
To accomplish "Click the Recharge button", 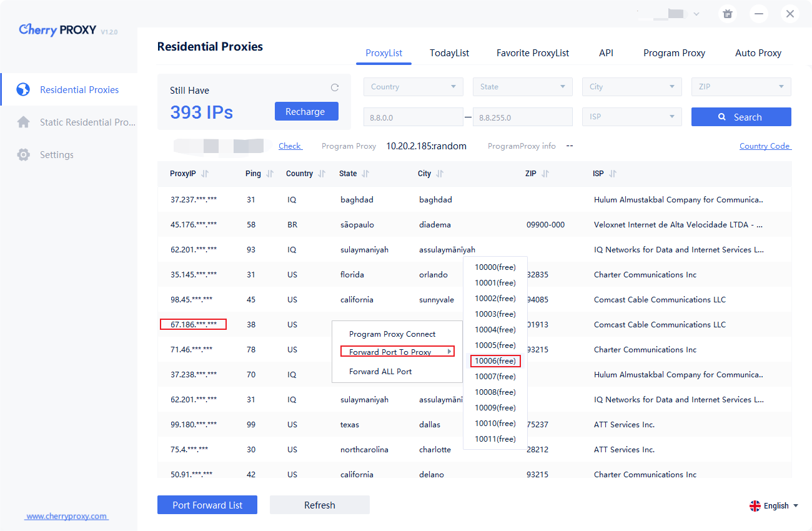I will [306, 111].
